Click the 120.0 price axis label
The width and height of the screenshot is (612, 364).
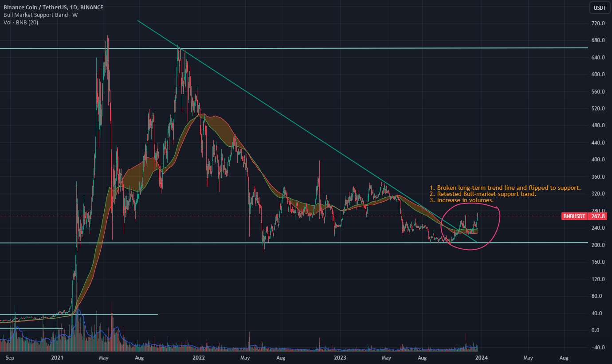[599, 279]
